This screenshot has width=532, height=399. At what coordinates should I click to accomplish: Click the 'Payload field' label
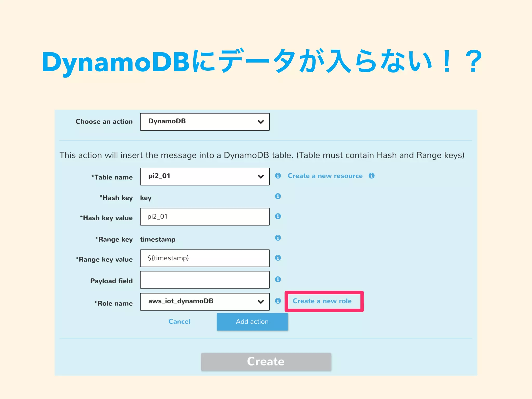click(111, 281)
